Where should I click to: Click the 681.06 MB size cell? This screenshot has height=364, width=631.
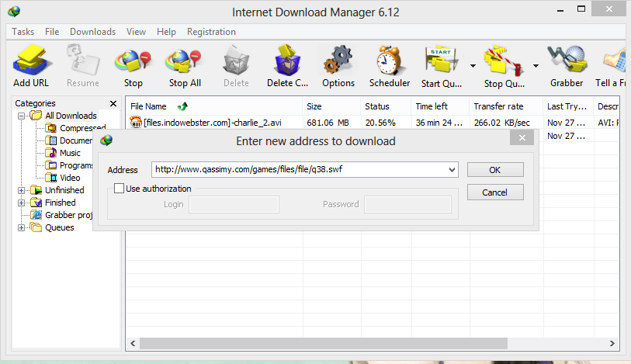328,123
